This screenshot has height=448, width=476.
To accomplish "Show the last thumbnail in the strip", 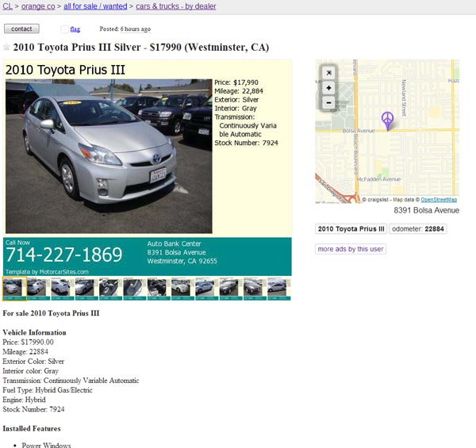I will point(279,289).
